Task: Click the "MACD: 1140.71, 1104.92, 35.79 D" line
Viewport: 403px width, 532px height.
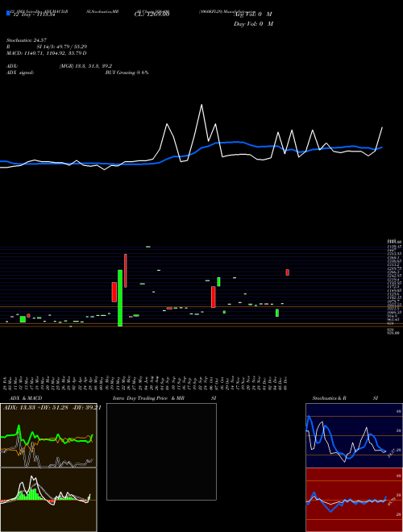Action: [47, 53]
